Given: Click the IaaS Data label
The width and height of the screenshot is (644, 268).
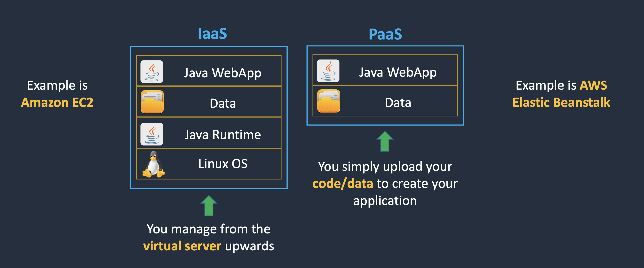Looking at the screenshot, I should [x=223, y=103].
